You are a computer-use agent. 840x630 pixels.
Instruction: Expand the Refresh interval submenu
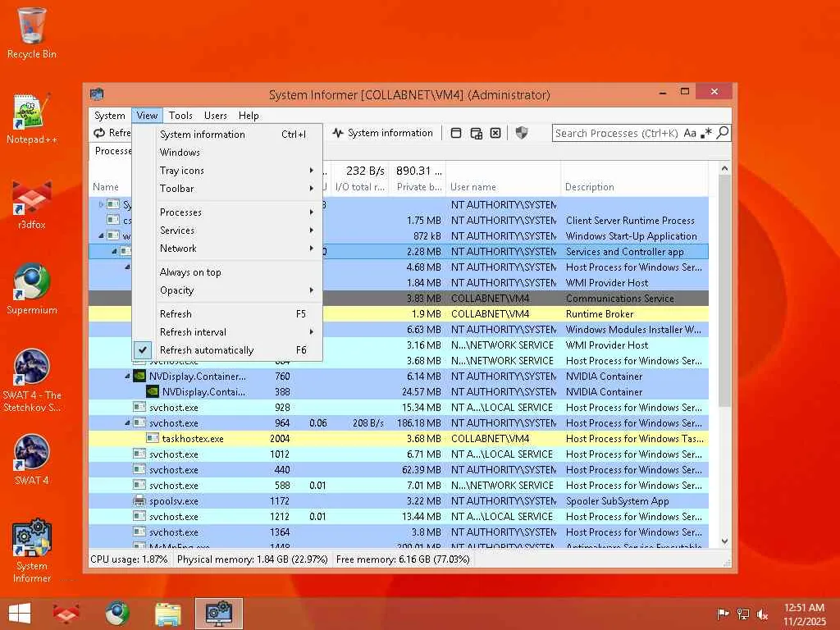[x=227, y=332]
